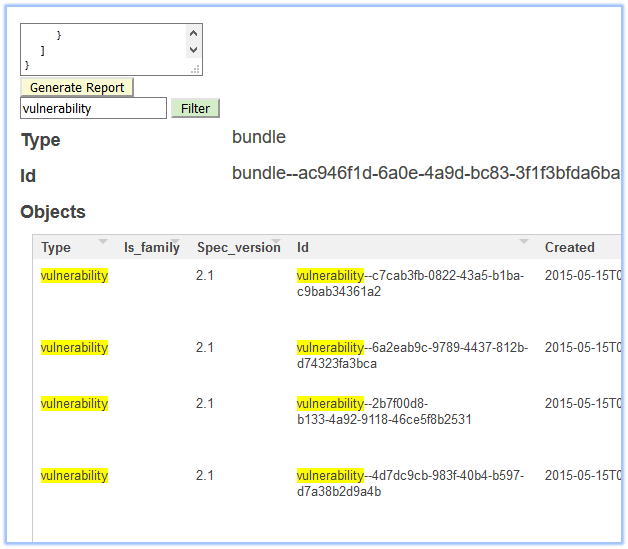Click inside the JSON input textarea
Screen dimensions: 628x549
coord(104,50)
